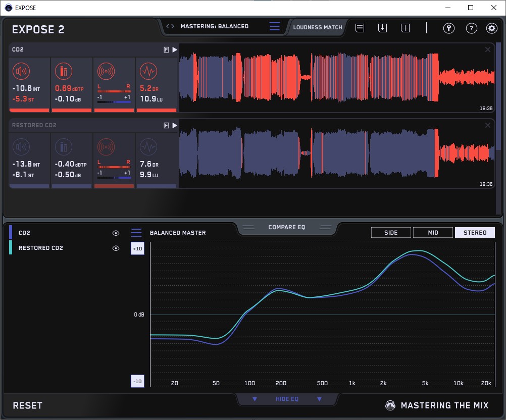Click the +10 EQ range box
506x420 pixels.
(x=137, y=248)
